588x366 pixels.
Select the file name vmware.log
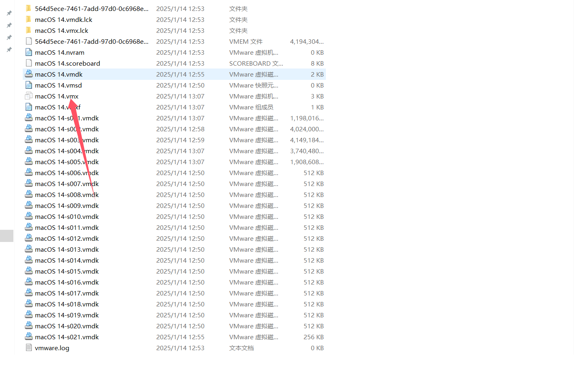(52, 348)
